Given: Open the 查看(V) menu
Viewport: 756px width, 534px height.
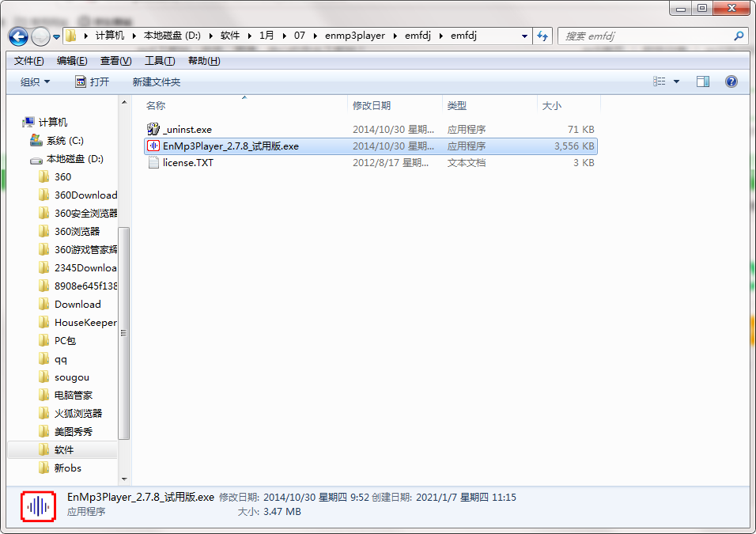Looking at the screenshot, I should 115,61.
